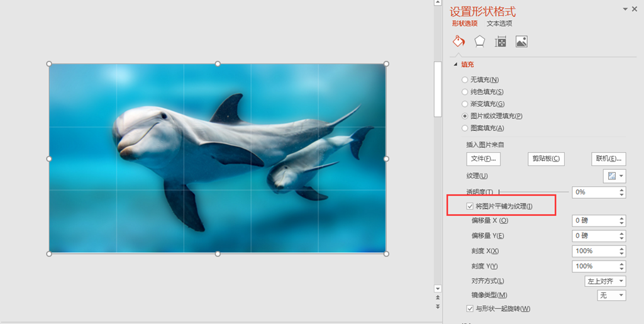Image resolution: width=644 pixels, height=324 pixels.
Task: Click the slide scrollbar up arrow
Action: pos(438,3)
